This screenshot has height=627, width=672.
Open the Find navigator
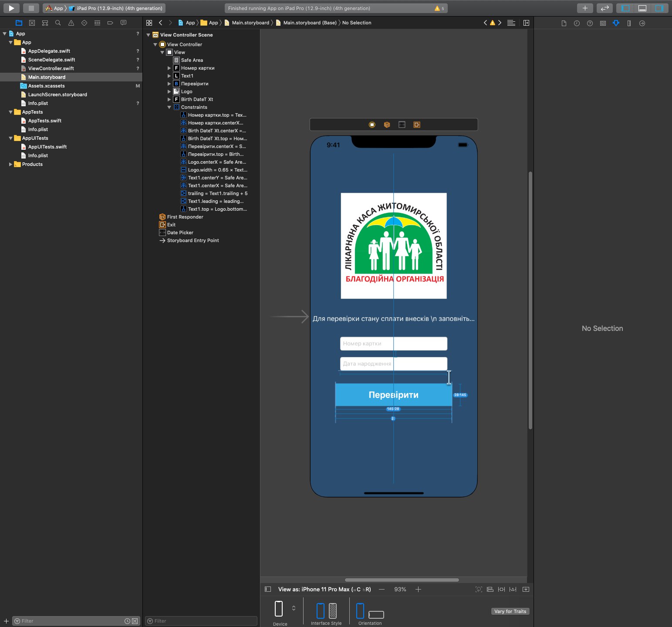[x=58, y=23]
